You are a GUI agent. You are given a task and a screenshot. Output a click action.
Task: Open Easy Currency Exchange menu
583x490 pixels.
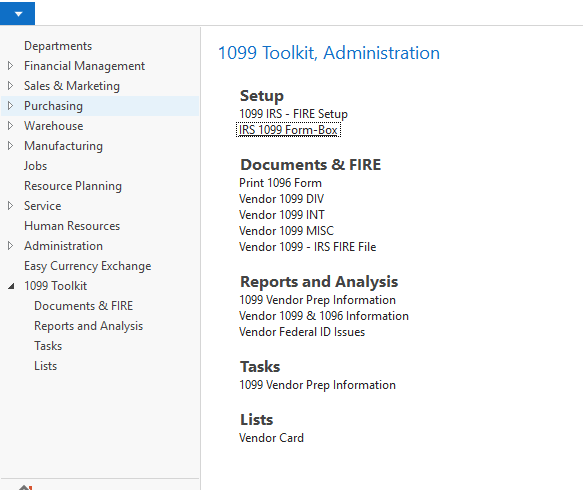point(87,266)
